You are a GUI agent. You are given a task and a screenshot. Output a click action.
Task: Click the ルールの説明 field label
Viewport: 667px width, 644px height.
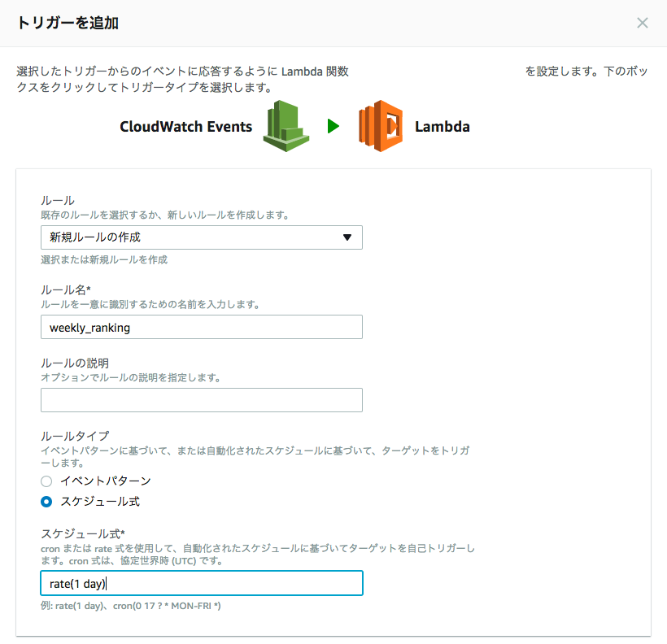75,363
